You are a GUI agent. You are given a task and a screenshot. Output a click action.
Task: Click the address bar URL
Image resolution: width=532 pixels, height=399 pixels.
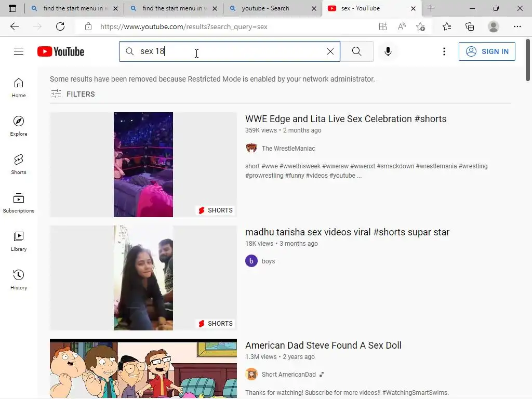coord(183,26)
